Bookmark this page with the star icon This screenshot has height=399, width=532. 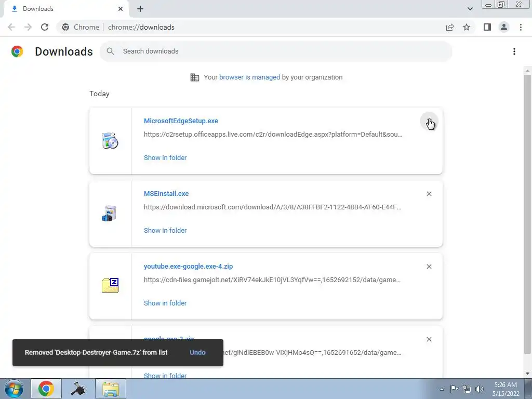[467, 27]
